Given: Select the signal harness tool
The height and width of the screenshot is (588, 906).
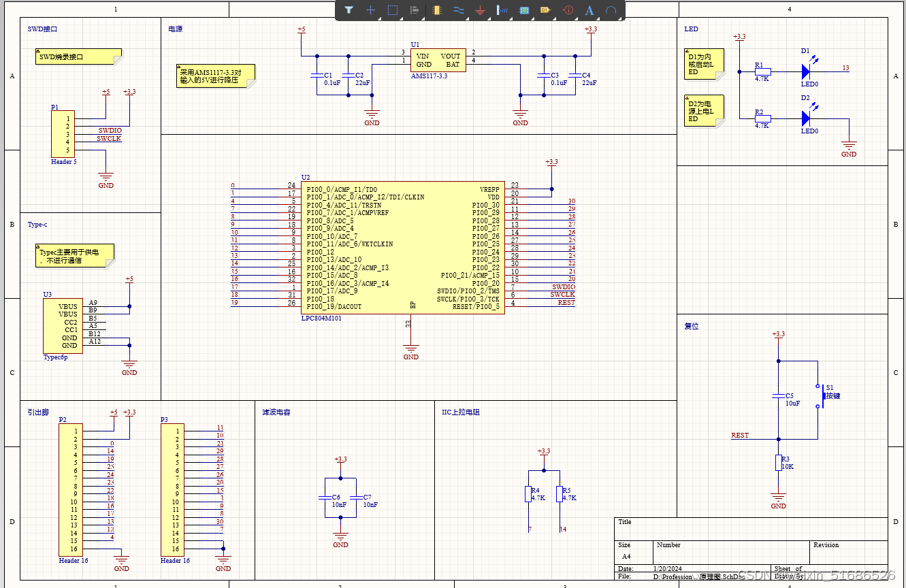Looking at the screenshot, I should 502,10.
